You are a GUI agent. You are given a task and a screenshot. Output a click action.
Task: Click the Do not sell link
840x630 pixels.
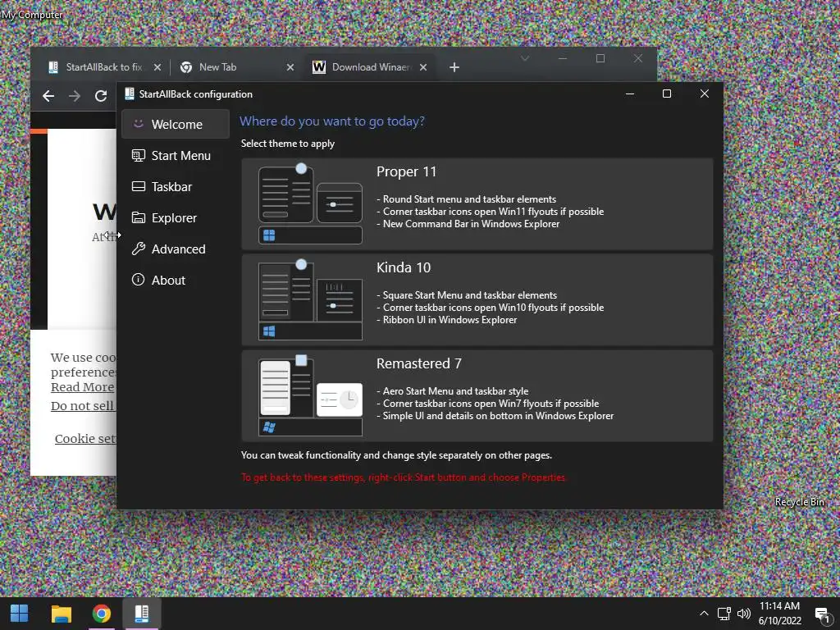(x=83, y=405)
